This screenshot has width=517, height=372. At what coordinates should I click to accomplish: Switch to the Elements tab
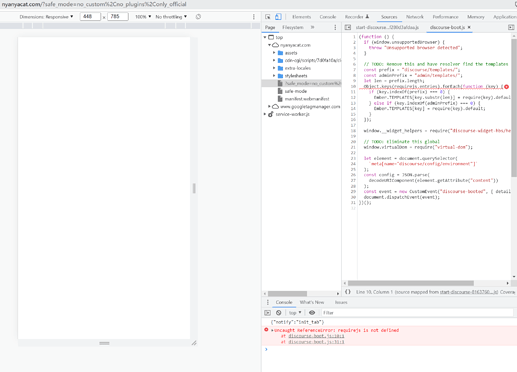(301, 17)
